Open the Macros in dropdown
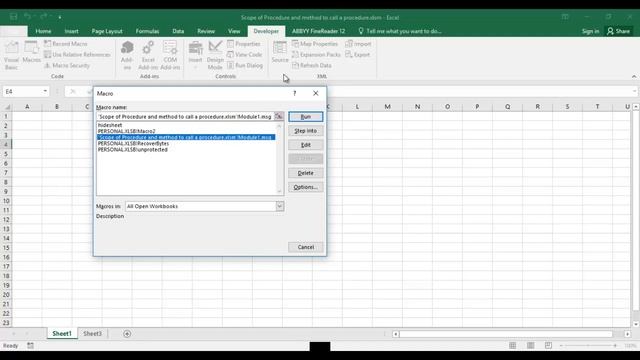The image size is (640, 360). (280, 206)
